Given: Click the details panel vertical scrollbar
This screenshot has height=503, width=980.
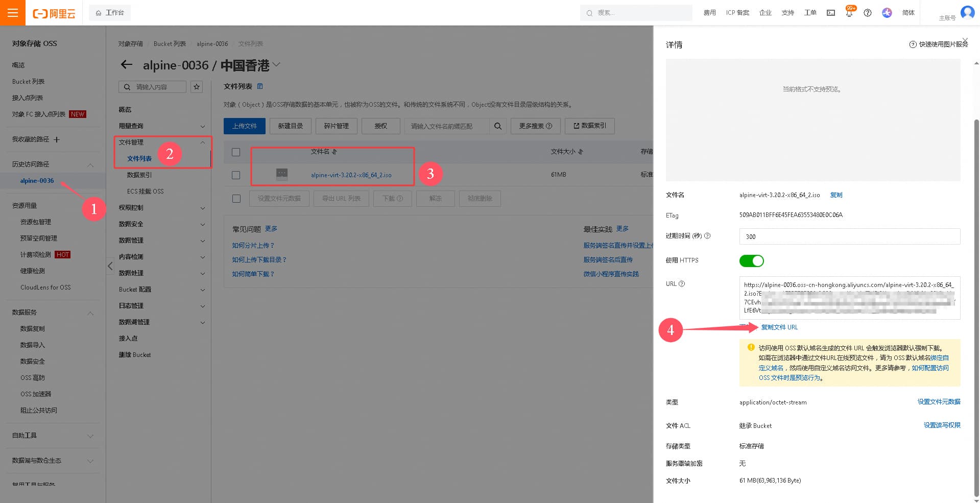Looking at the screenshot, I should [976, 306].
